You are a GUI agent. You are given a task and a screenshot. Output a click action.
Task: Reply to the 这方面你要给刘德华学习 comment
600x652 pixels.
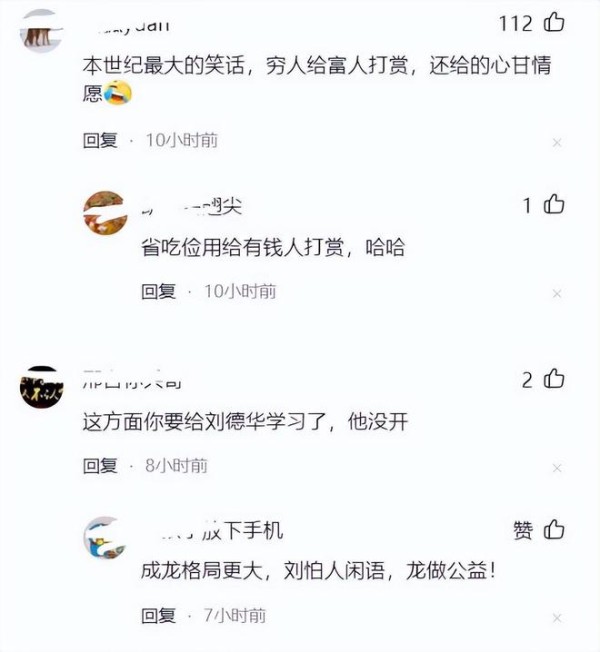[100, 466]
